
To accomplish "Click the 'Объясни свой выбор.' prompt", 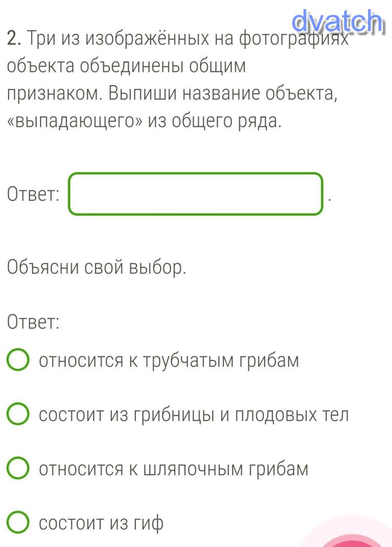I will pos(97,267).
